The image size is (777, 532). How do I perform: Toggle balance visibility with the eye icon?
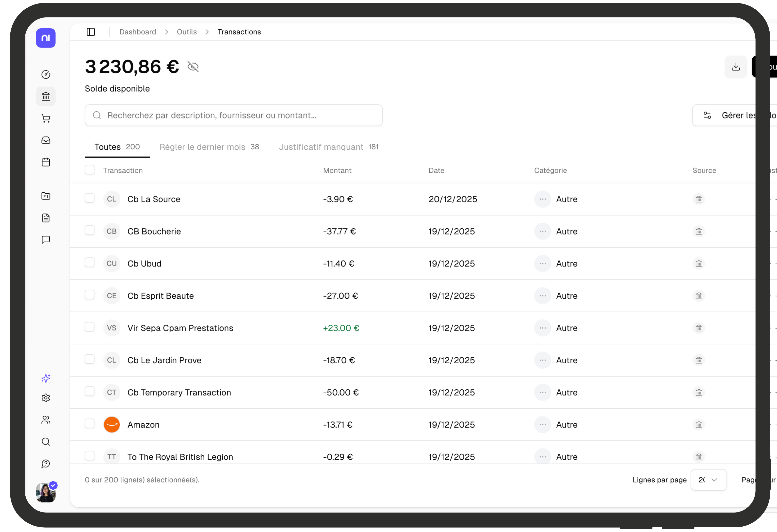[x=193, y=66]
